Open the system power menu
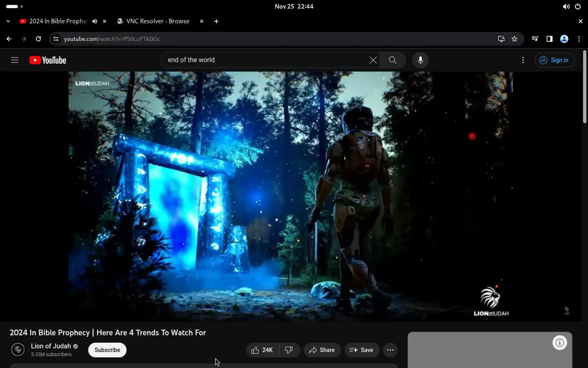588x368 pixels. coord(578,7)
